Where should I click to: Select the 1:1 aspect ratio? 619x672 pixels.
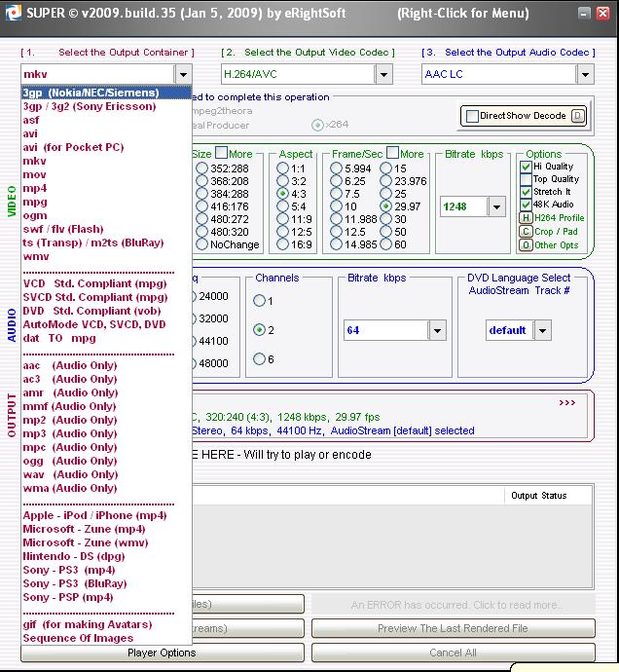(282, 168)
